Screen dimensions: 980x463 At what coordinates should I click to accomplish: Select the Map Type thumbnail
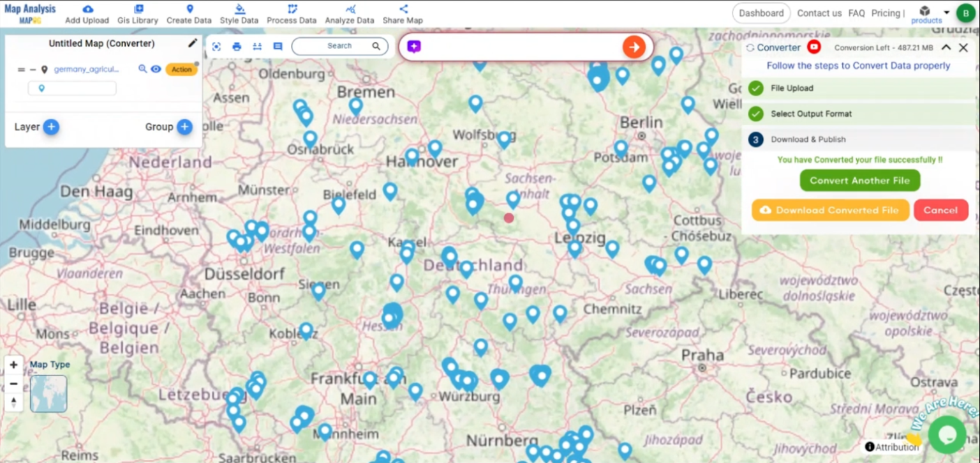[x=48, y=393]
